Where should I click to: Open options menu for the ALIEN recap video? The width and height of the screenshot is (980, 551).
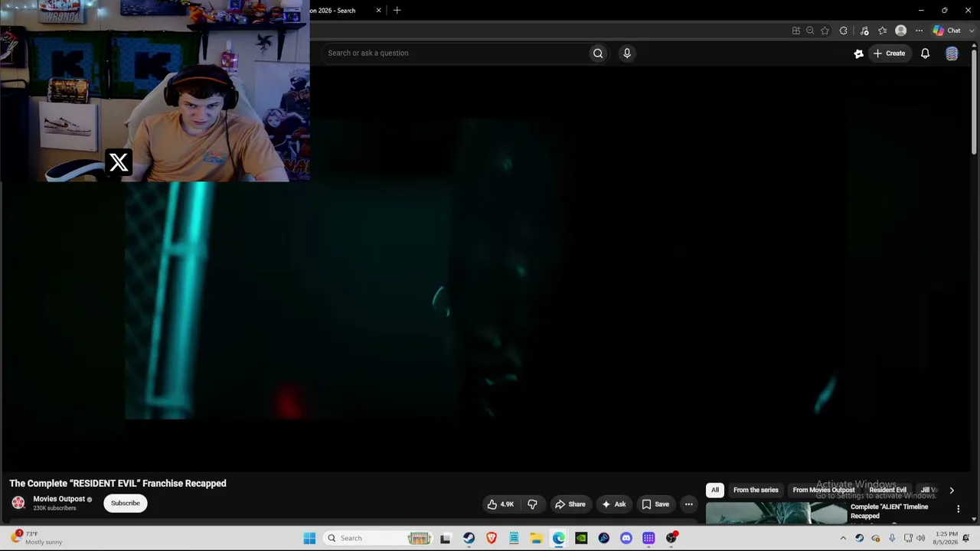[958, 509]
